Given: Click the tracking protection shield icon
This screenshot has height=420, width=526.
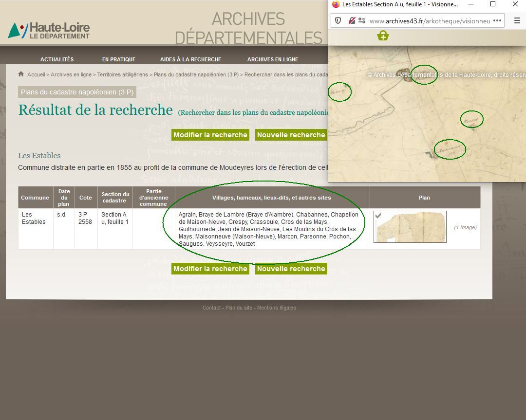Looking at the screenshot, I should pyautogui.click(x=338, y=21).
